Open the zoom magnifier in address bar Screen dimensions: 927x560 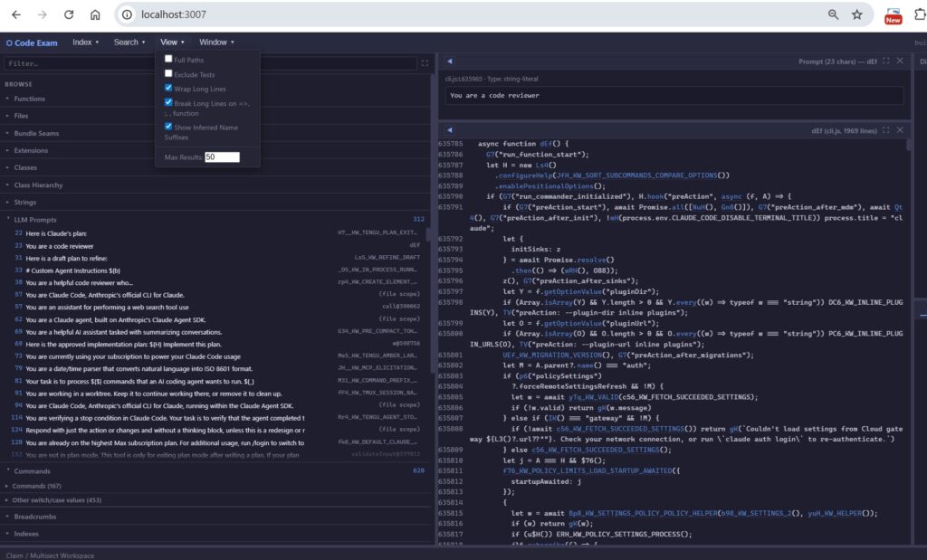(833, 14)
